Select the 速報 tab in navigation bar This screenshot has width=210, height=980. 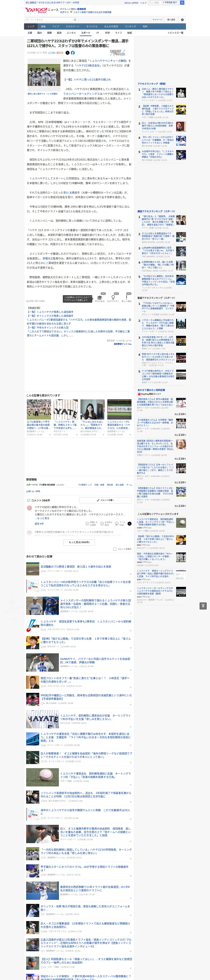pyautogui.click(x=43, y=27)
